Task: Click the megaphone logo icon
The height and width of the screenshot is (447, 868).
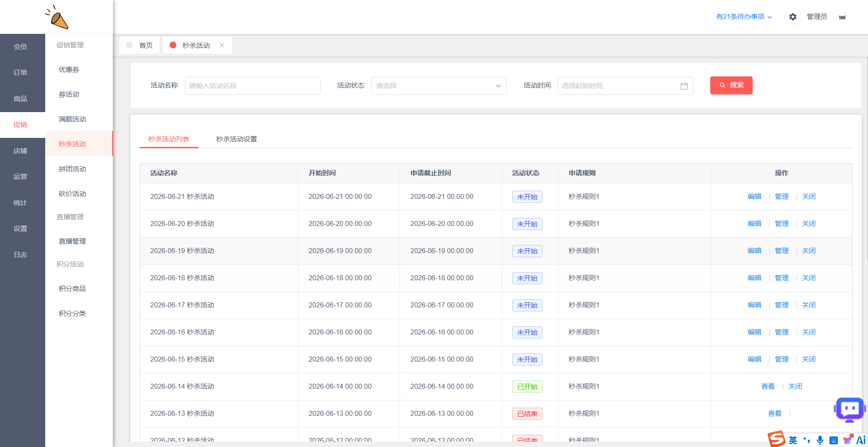Action: 57,17
